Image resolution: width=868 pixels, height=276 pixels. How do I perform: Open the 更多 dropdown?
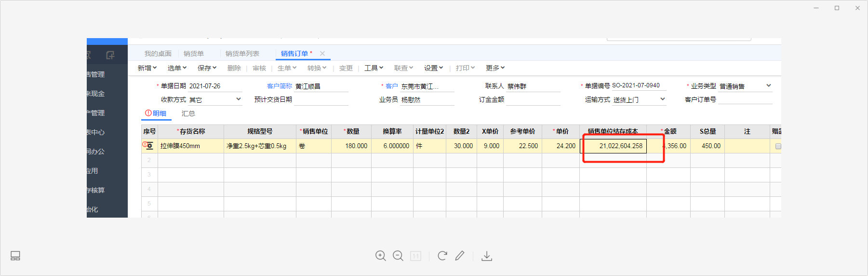point(495,68)
